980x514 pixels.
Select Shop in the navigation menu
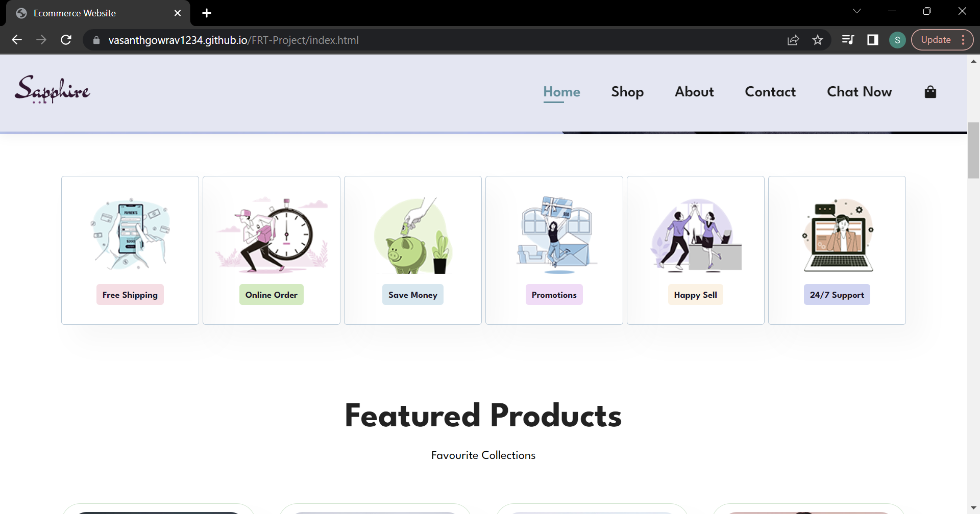(x=627, y=92)
